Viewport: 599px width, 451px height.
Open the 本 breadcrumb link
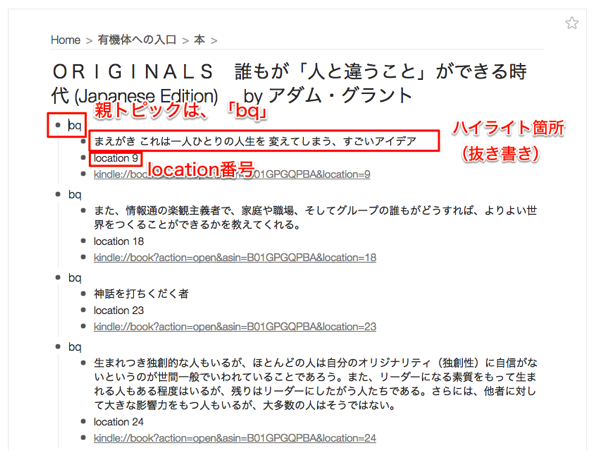click(199, 40)
